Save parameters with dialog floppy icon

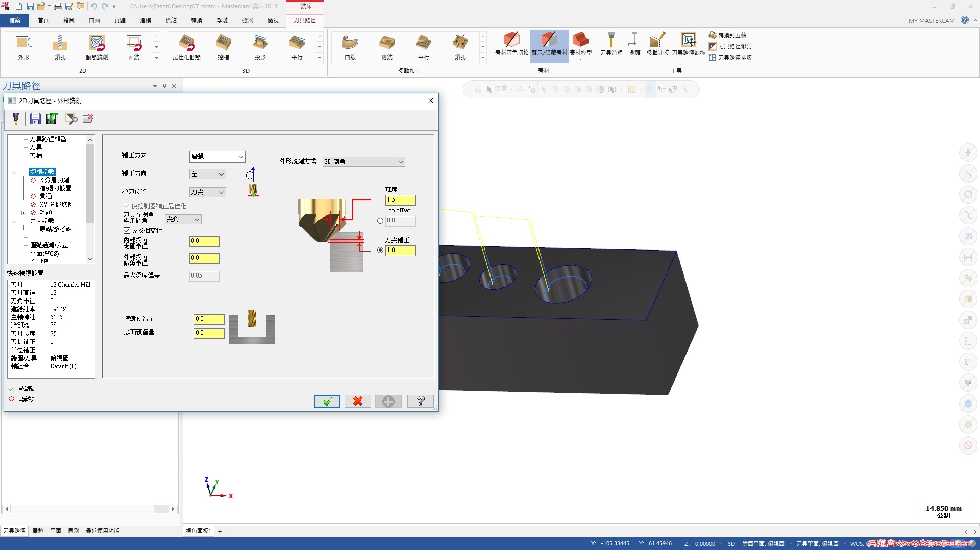pyautogui.click(x=35, y=119)
